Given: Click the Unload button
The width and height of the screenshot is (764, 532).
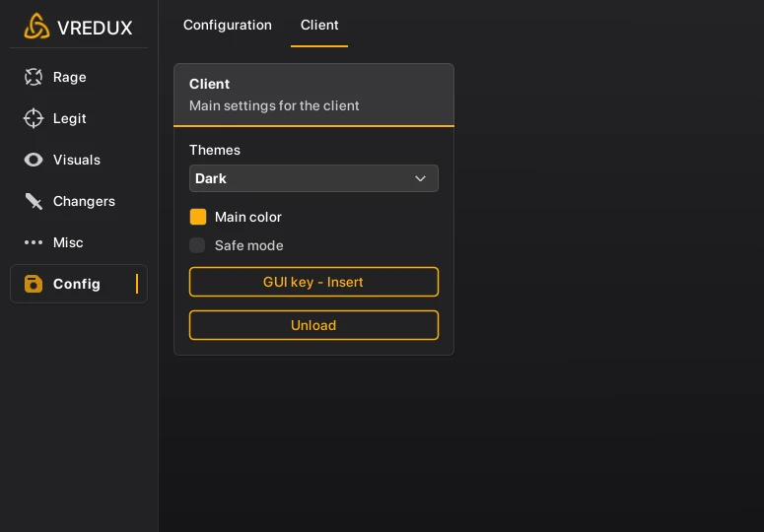Looking at the screenshot, I should point(313,325).
